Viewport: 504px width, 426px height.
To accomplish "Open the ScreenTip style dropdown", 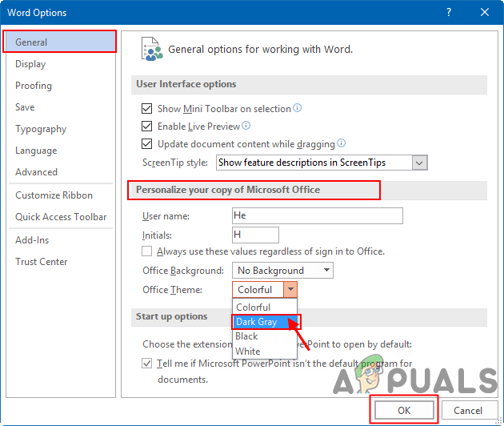I will pos(419,163).
